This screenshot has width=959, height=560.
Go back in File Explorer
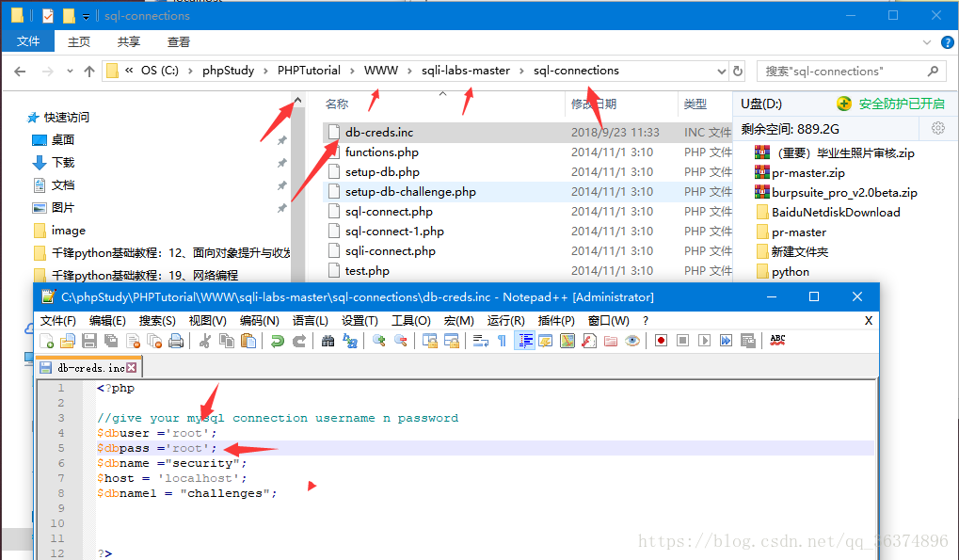click(x=20, y=72)
